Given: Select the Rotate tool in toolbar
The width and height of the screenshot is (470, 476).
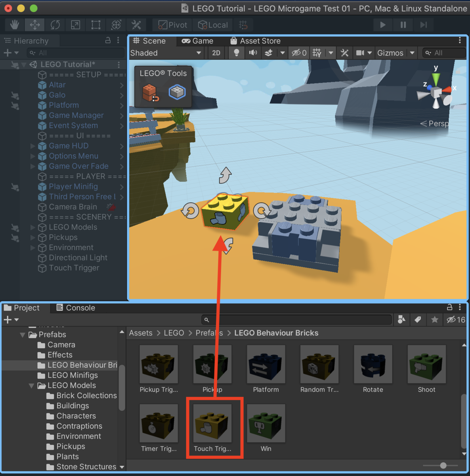Looking at the screenshot, I should pos(55,25).
